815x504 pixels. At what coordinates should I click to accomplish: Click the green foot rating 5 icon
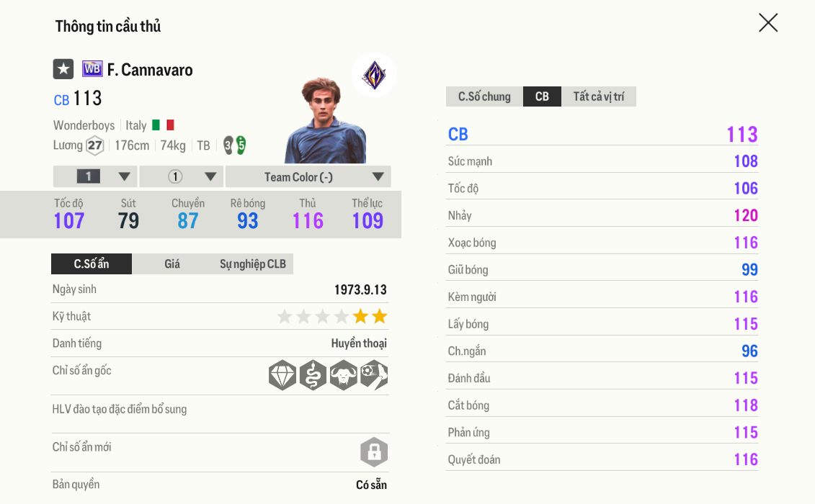(241, 145)
